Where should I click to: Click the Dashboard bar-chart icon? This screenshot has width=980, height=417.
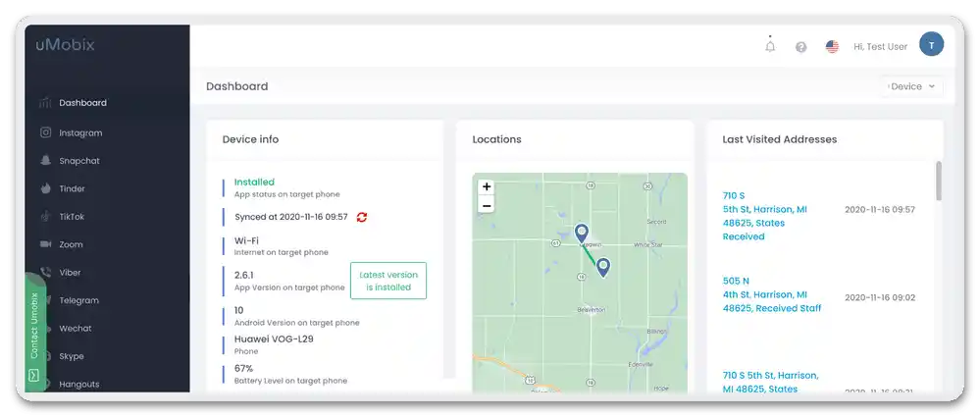45,102
